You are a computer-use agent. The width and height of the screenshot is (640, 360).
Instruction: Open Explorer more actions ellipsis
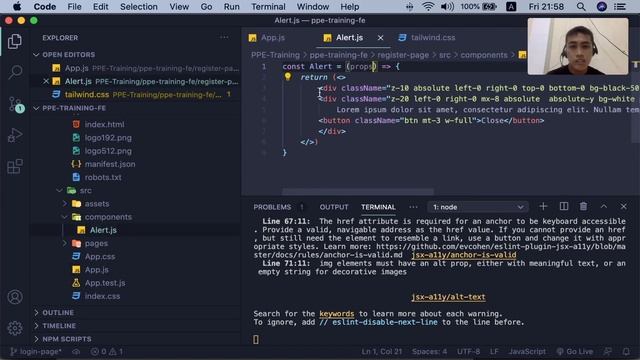[224, 38]
